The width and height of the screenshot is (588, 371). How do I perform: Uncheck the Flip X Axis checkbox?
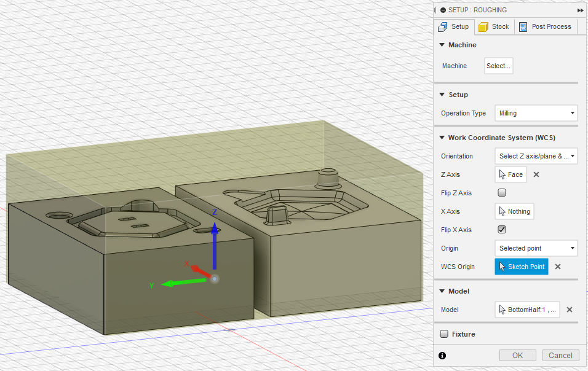[502, 230]
